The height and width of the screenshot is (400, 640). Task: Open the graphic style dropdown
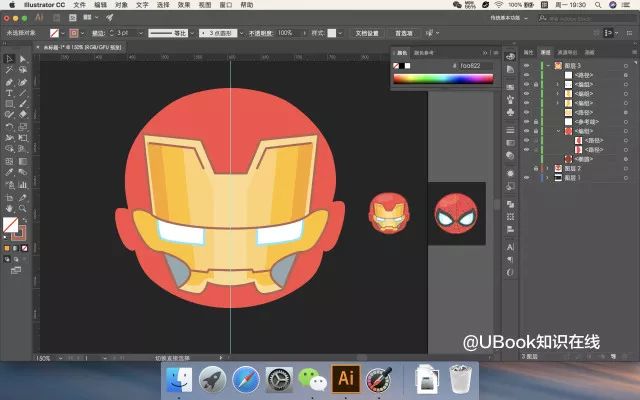coord(340,33)
